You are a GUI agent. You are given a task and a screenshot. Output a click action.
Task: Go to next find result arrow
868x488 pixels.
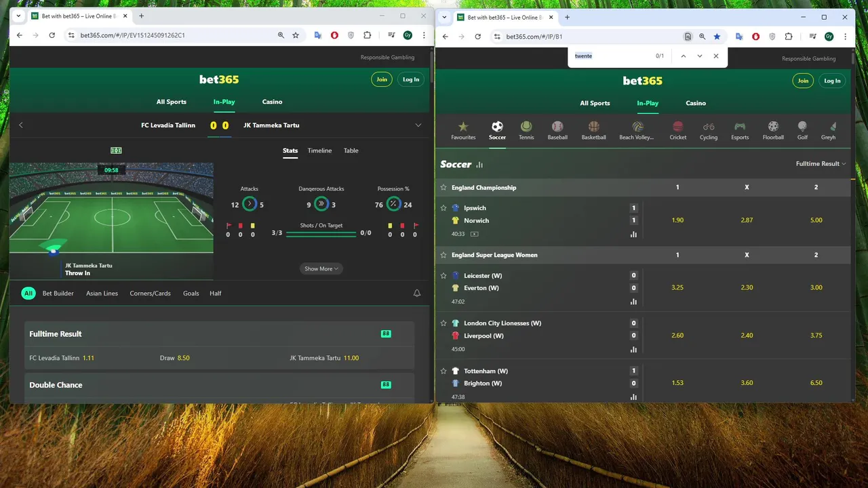(x=700, y=56)
